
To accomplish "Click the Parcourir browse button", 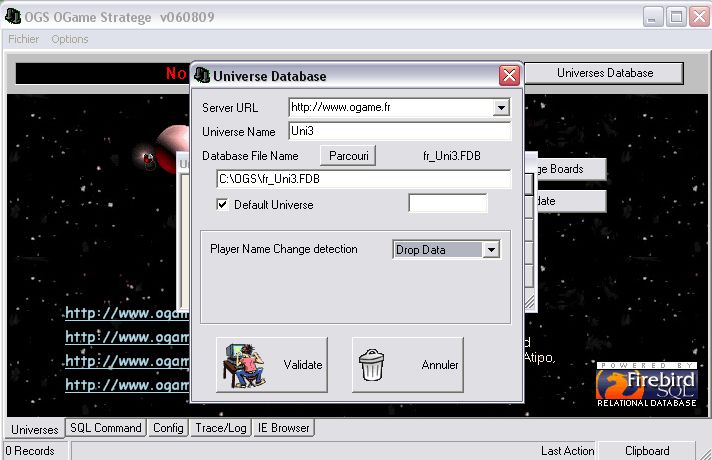I will 349,156.
